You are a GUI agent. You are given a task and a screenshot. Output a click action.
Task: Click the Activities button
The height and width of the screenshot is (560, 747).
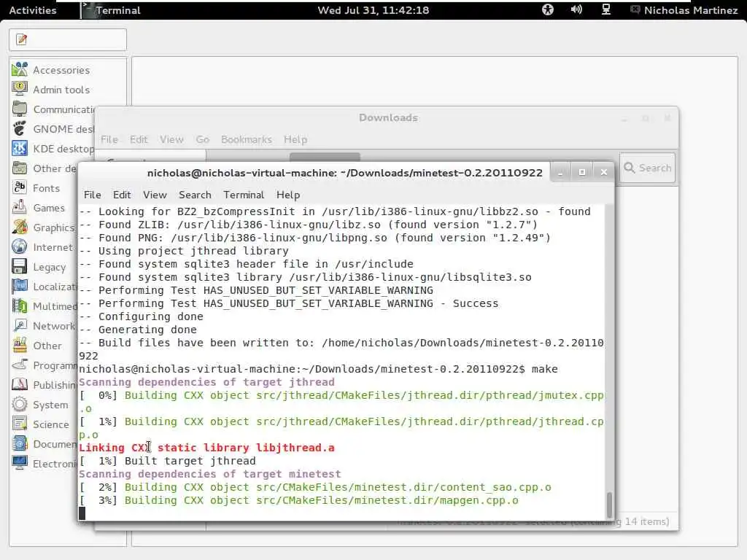[32, 10]
